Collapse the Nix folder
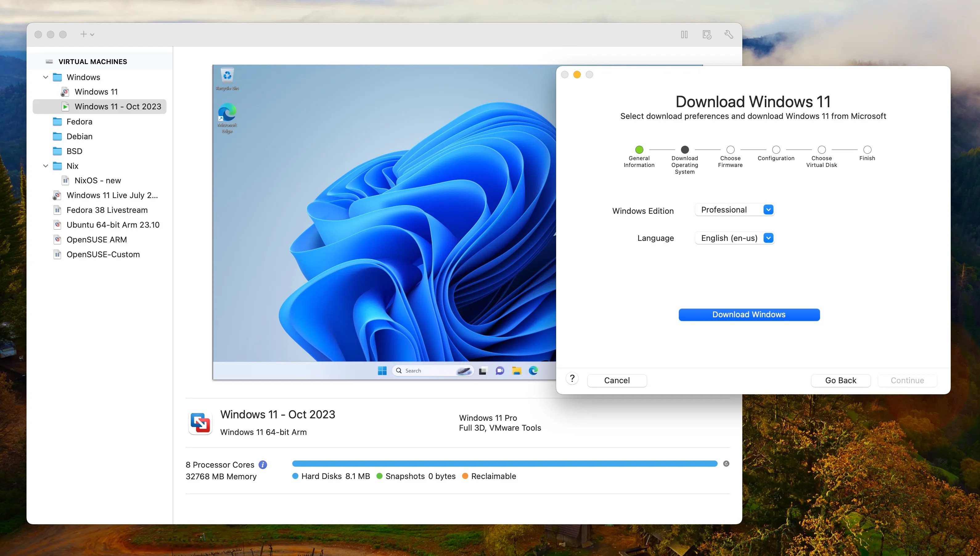Screen dimensions: 980x556 [45, 166]
